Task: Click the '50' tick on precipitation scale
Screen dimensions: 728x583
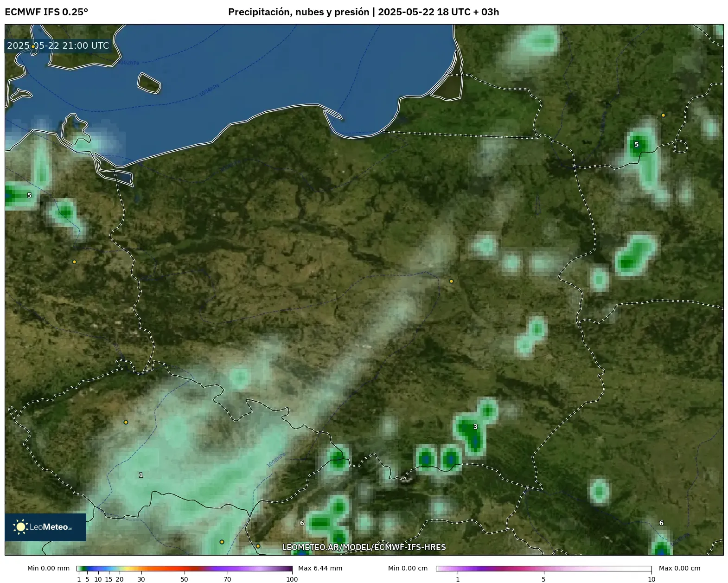Action: (x=184, y=579)
